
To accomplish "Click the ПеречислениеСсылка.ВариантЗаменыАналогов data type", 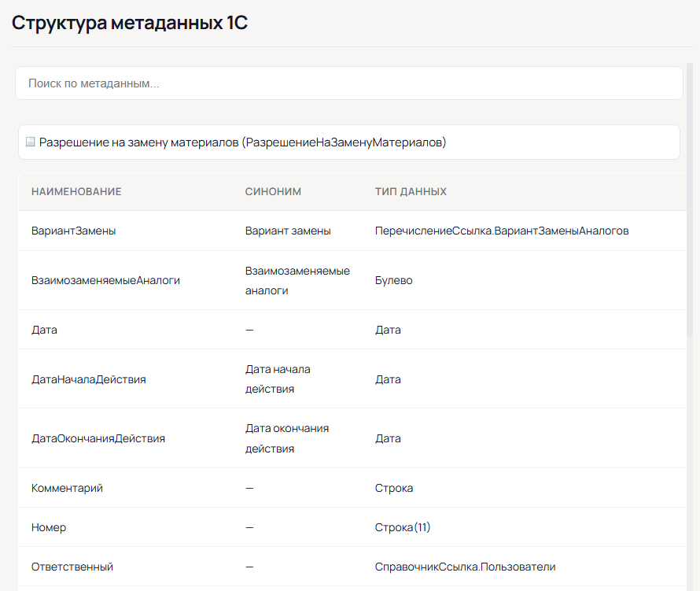I will pyautogui.click(x=502, y=231).
